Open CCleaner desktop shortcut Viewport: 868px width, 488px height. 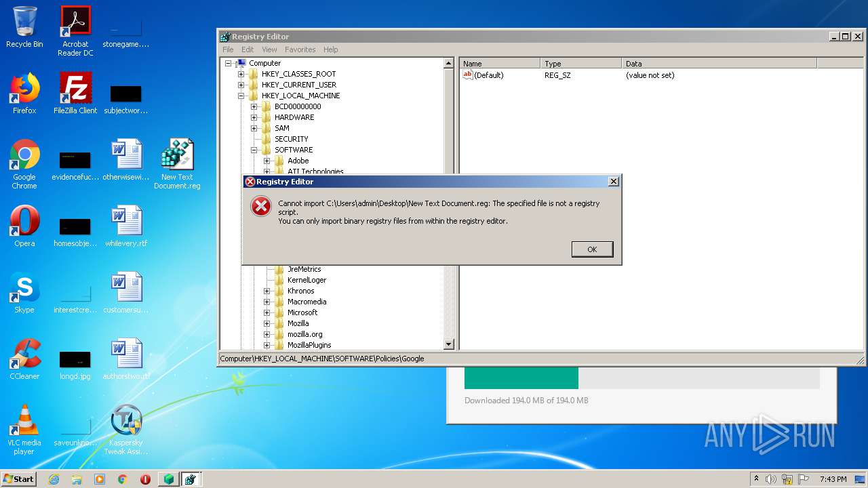pyautogui.click(x=24, y=359)
